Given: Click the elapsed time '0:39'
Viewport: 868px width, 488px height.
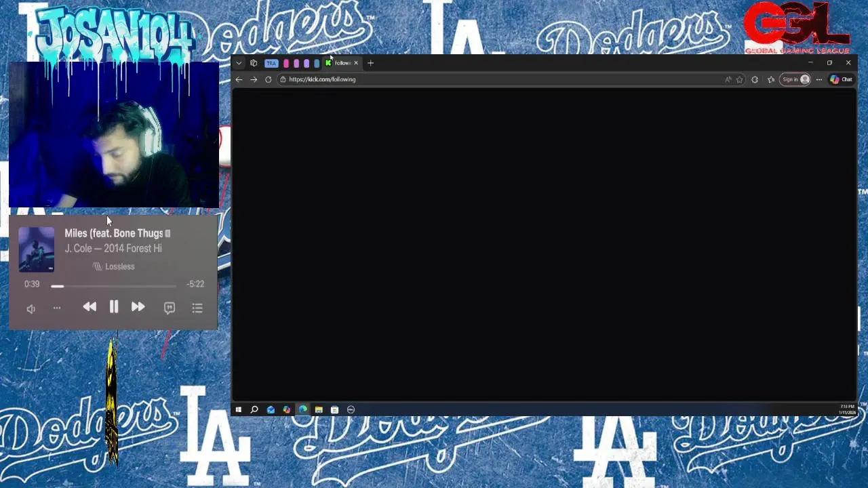Looking at the screenshot, I should [32, 284].
